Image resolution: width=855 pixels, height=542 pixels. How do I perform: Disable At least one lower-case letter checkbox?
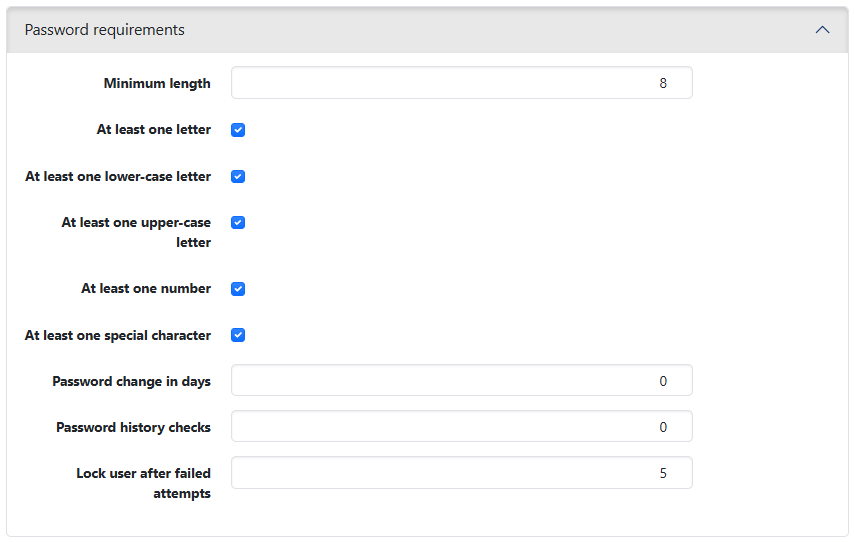point(238,176)
